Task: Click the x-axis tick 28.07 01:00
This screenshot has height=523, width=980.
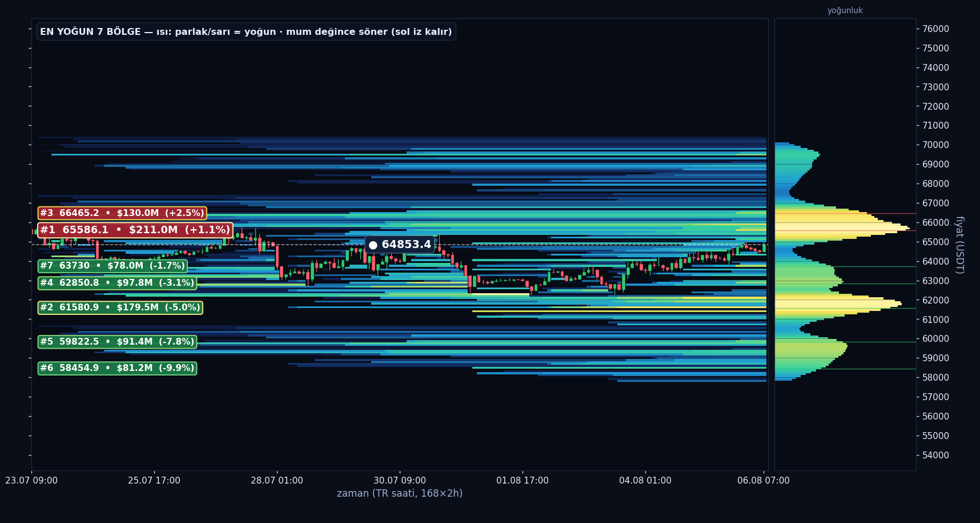Action: pos(277,481)
